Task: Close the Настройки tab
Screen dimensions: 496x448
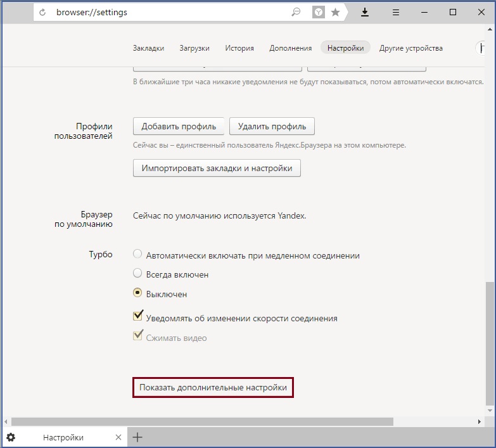Action: click(x=118, y=437)
